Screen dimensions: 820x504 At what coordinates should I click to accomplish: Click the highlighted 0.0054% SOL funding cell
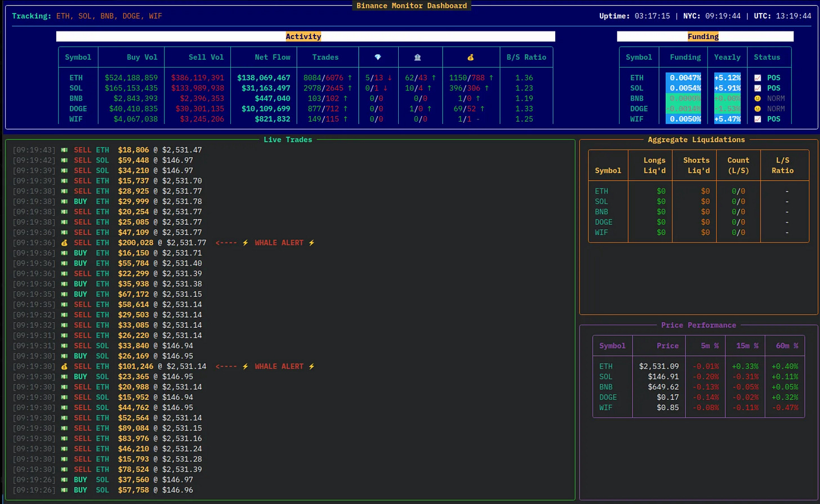684,88
